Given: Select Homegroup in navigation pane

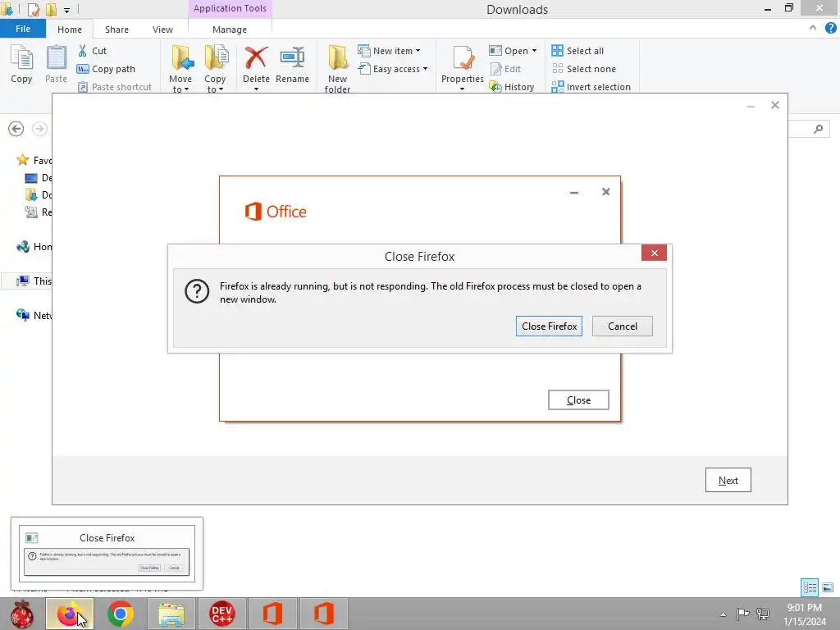Looking at the screenshot, I should pyautogui.click(x=34, y=247).
